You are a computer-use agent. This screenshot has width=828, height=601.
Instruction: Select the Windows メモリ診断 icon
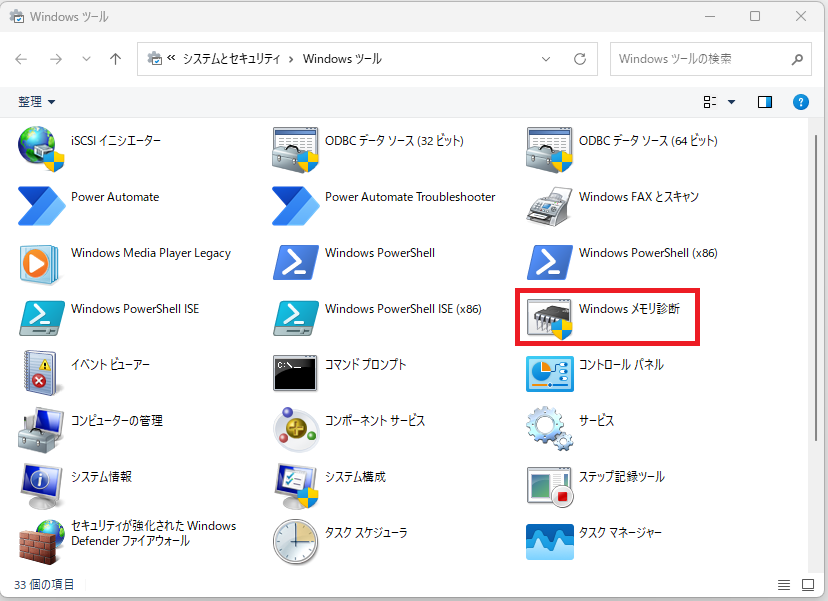coord(550,318)
